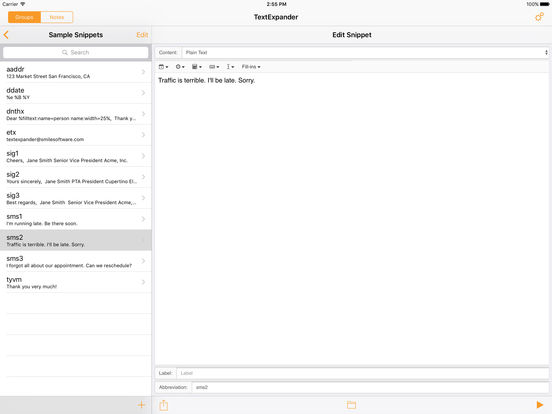552x414 pixels.
Task: Switch to the Notes tab
Action: click(57, 17)
